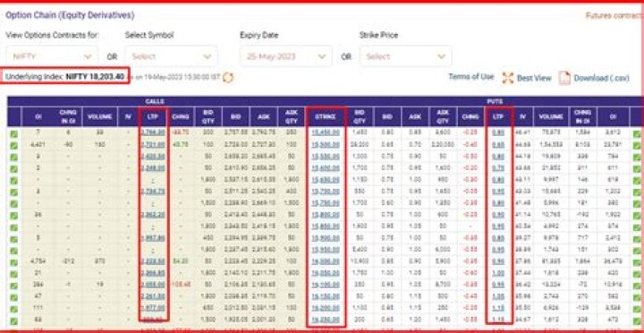Open puts chart icon in 16,150.00 row
The height and width of the screenshot is (333, 644).
click(637, 297)
